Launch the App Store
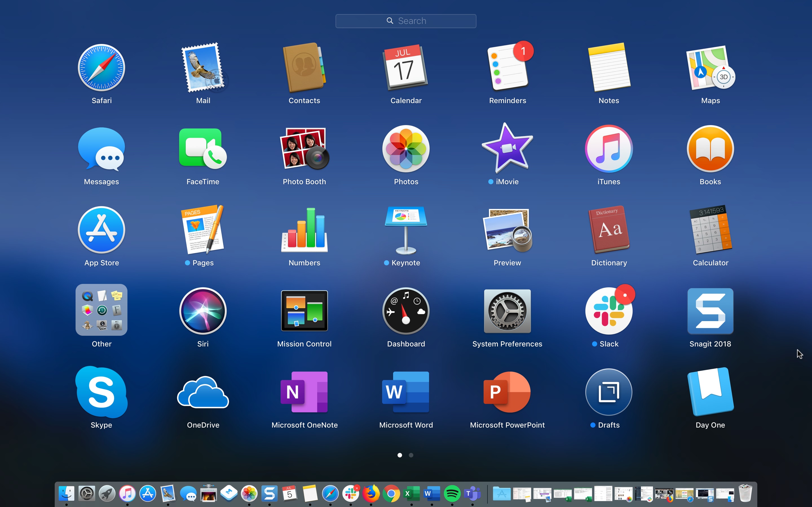This screenshot has height=507, width=812. coord(101,230)
